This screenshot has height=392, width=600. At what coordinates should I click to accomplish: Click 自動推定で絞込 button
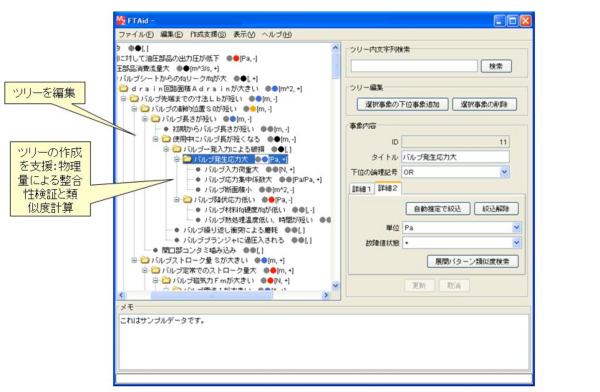(437, 209)
